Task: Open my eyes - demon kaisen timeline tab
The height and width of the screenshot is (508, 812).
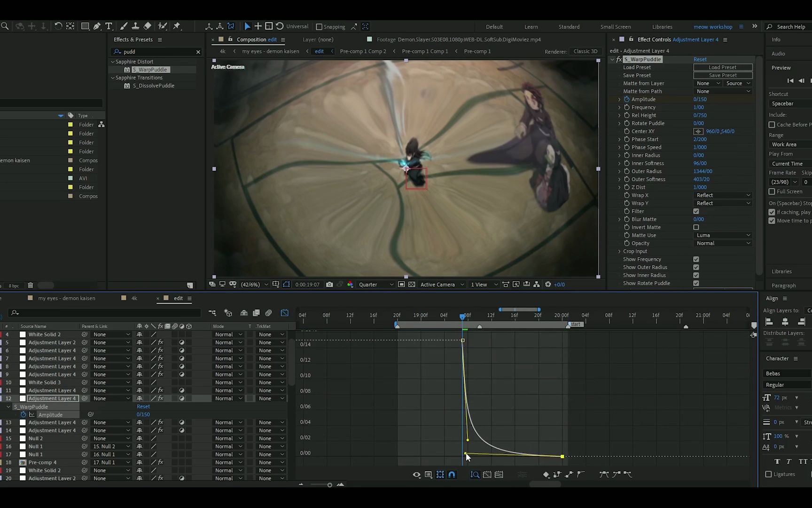Action: coord(66,298)
